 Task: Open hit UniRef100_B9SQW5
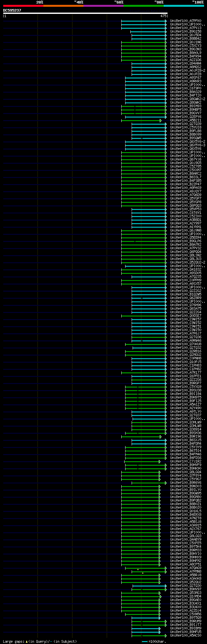point(186,138)
